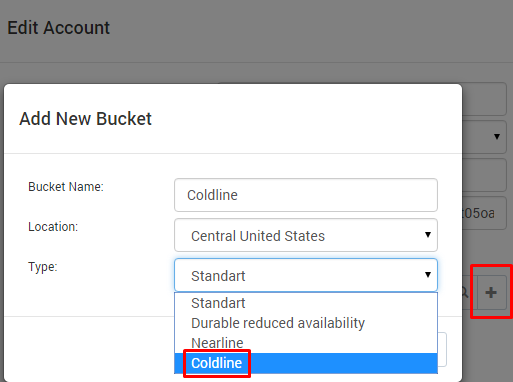Image resolution: width=513 pixels, height=382 pixels.
Task: Click the partially hidden button behind dropdown list
Action: [442, 350]
